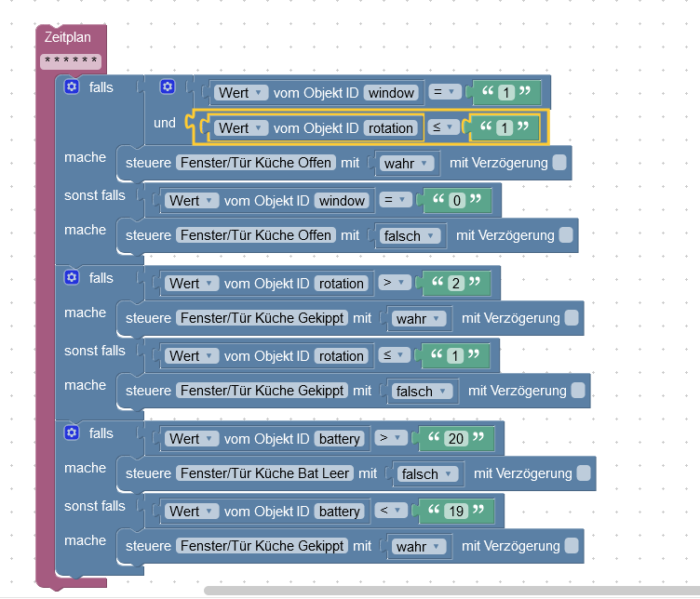Image resolution: width=700 pixels, height=599 pixels.
Task: Open falsch dropdown for Küche Offen
Action: [410, 235]
